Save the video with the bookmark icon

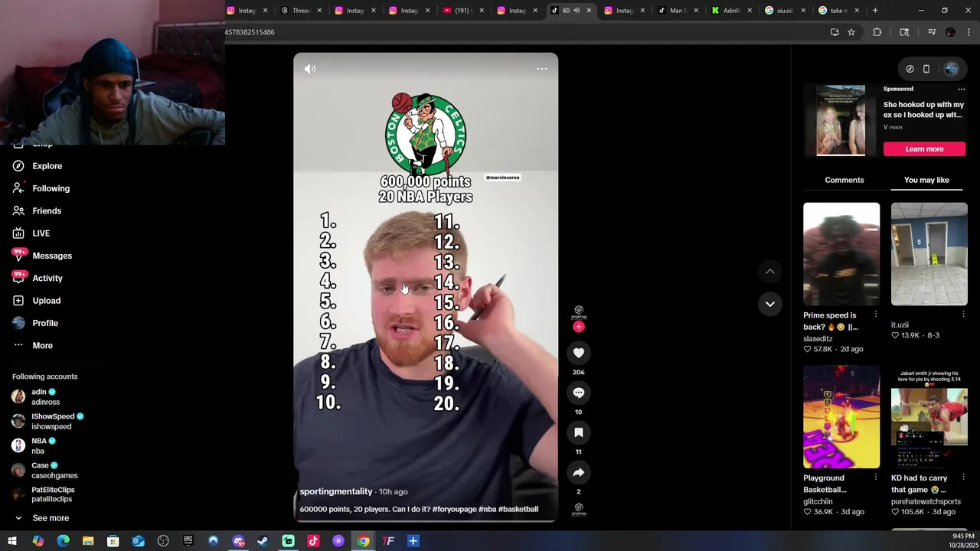click(x=579, y=432)
